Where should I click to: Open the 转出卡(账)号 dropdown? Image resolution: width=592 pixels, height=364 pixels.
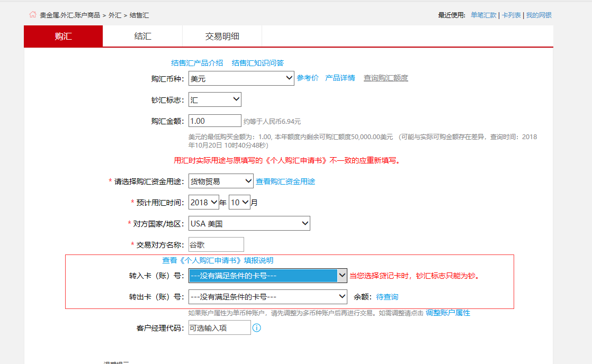click(268, 297)
